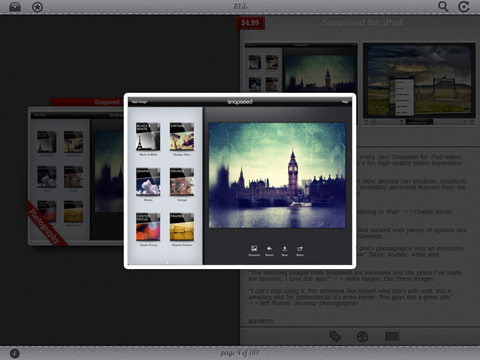Tap the info icon at bottom left
Viewport: 480px width, 360px height.
(15, 353)
